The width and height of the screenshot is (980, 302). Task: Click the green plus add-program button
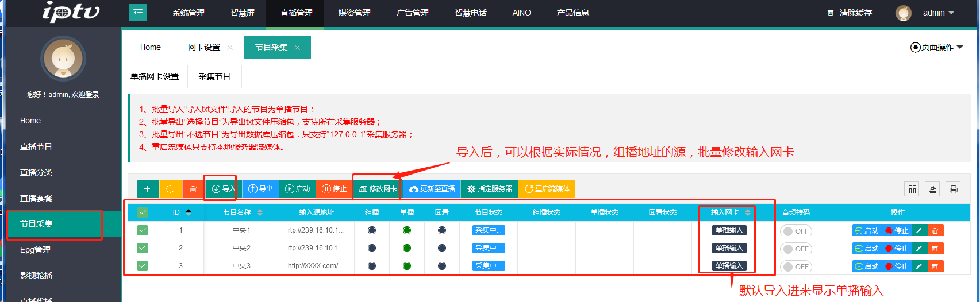coord(147,189)
